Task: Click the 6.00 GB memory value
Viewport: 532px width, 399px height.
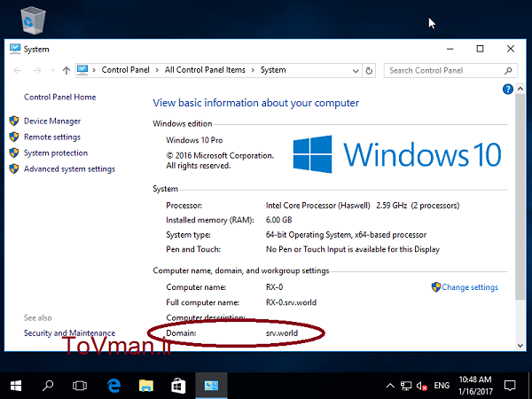Action: pyautogui.click(x=279, y=220)
